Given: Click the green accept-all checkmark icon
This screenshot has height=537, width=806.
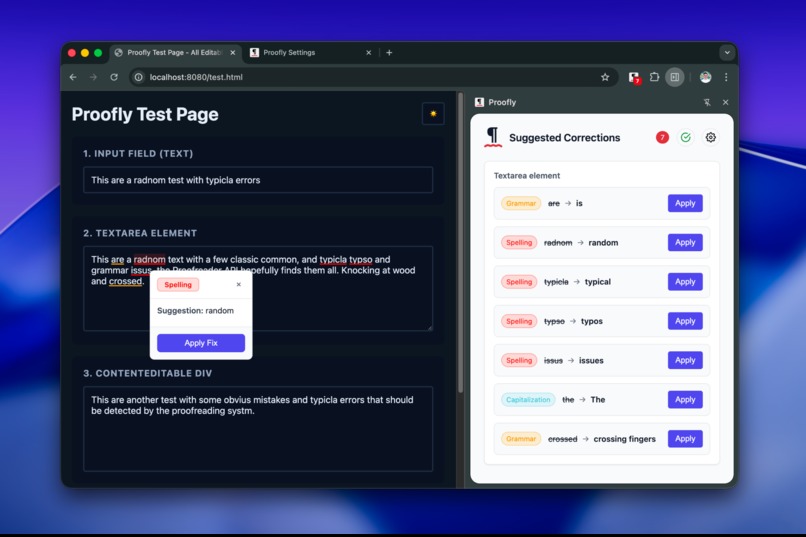Looking at the screenshot, I should [x=685, y=137].
